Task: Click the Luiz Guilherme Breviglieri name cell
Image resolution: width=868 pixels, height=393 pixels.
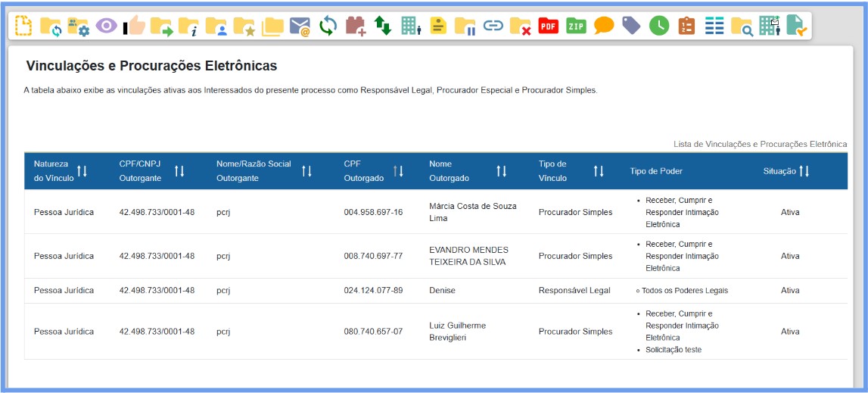Action: pyautogui.click(x=457, y=332)
